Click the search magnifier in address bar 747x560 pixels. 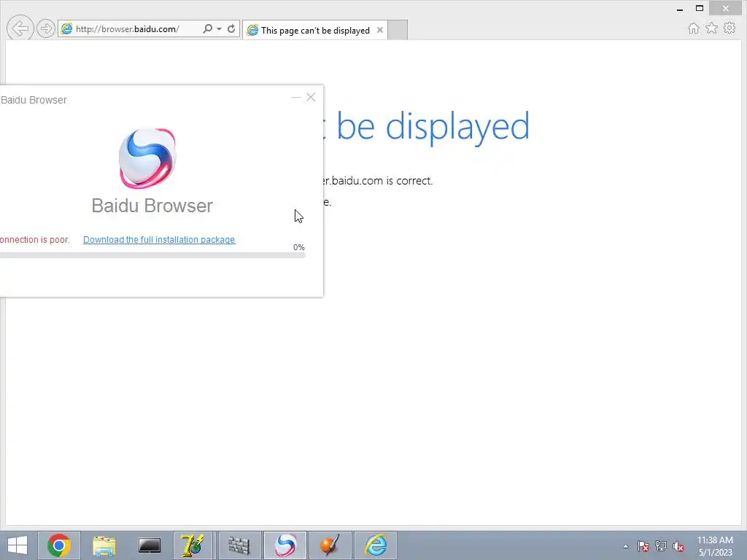click(207, 28)
